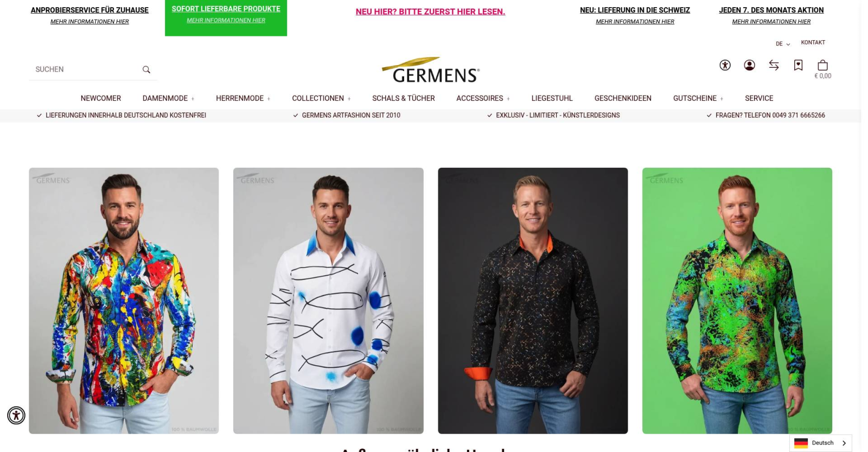868x452 pixels.
Task: Expand the ACCESSOIRES menu
Action: coord(483,98)
